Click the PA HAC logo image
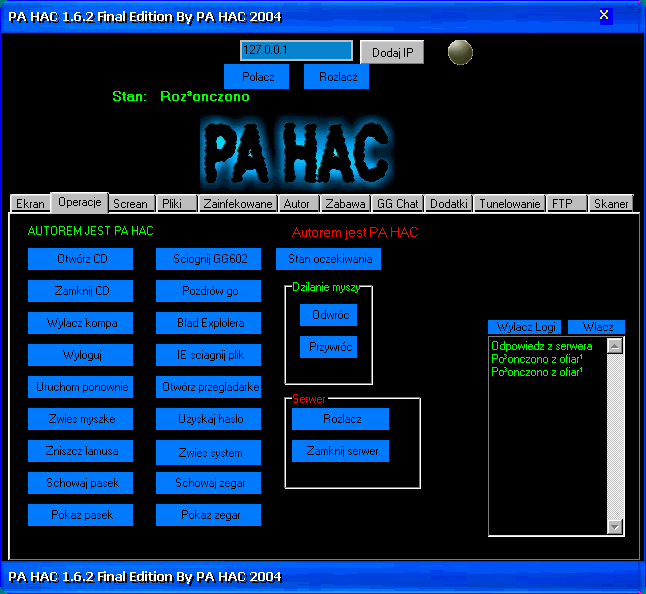 tap(294, 151)
